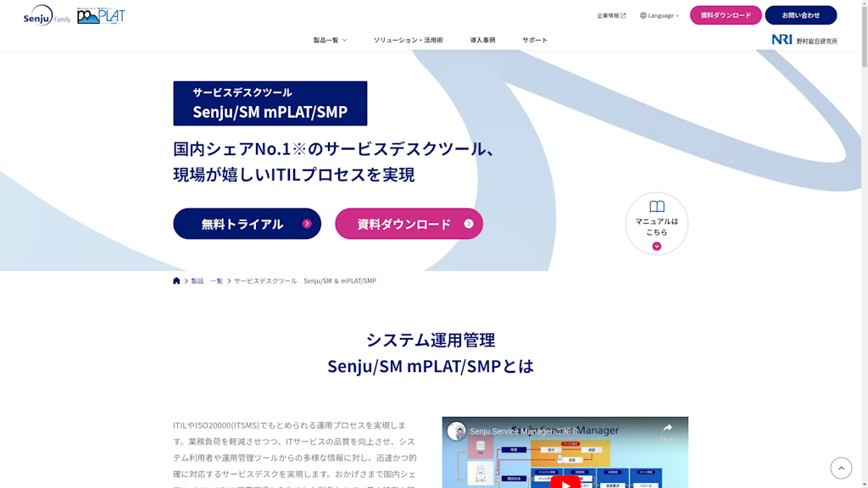Screen dimensions: 868x488
Task: Open the お問い合わせ contact button
Action: [x=800, y=15]
